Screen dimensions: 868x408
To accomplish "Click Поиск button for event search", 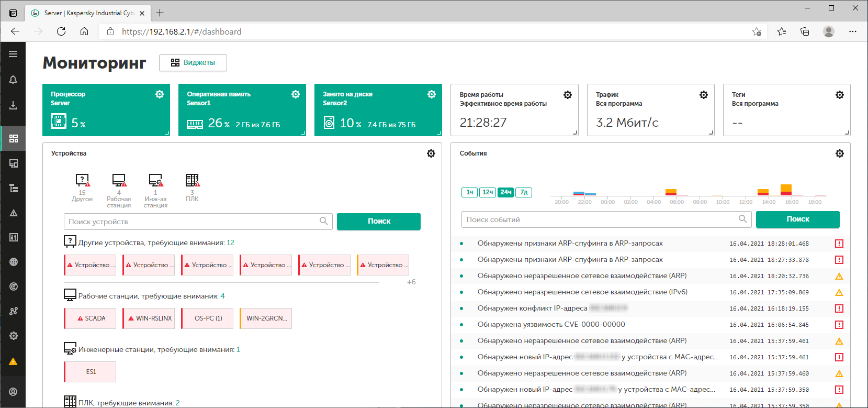I will pyautogui.click(x=797, y=219).
